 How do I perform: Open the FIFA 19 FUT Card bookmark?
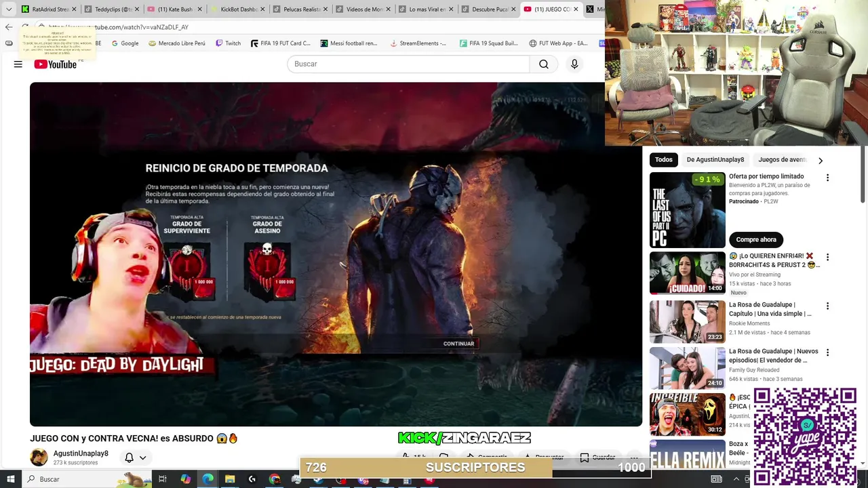(280, 43)
